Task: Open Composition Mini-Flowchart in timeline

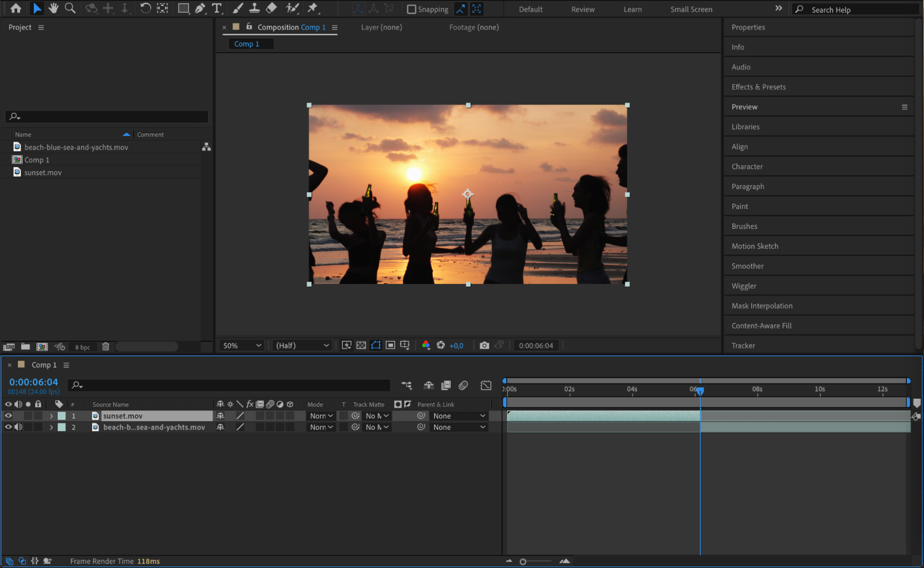Action: 406,385
